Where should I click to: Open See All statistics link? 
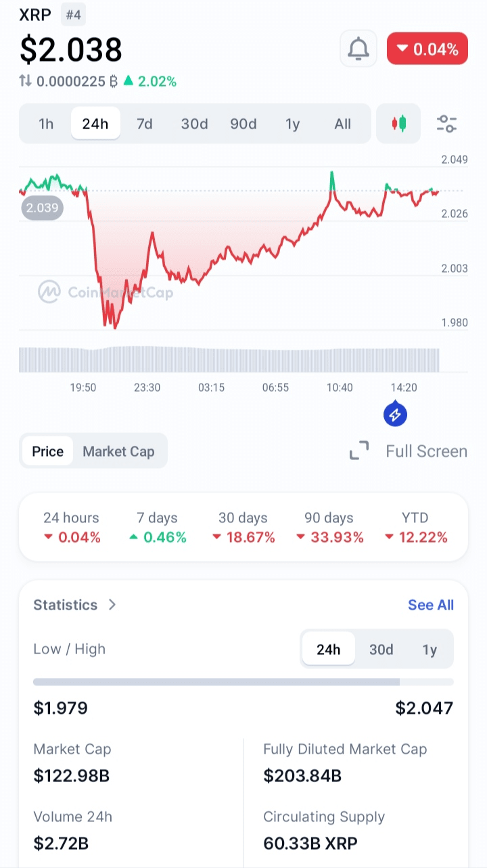pos(431,605)
